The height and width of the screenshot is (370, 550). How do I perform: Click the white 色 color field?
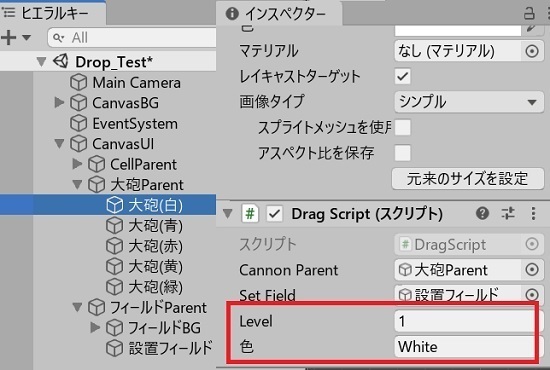458,30
